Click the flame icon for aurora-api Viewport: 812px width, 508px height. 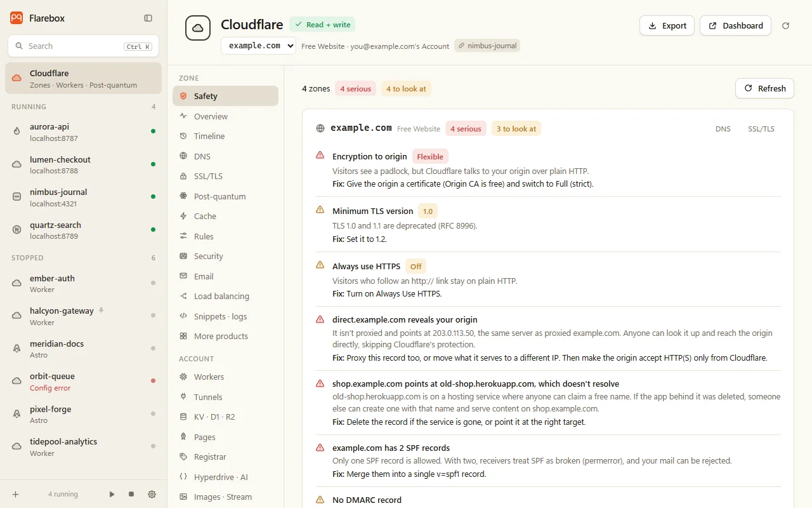(17, 131)
